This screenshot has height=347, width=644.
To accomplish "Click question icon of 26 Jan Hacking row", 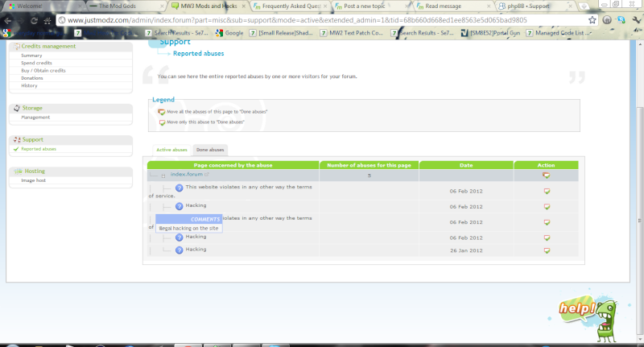I will (x=179, y=250).
